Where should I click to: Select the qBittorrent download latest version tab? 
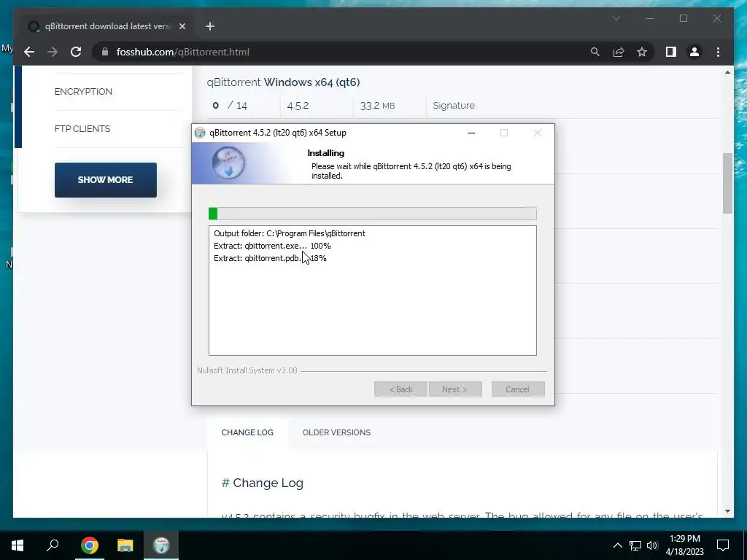point(106,26)
